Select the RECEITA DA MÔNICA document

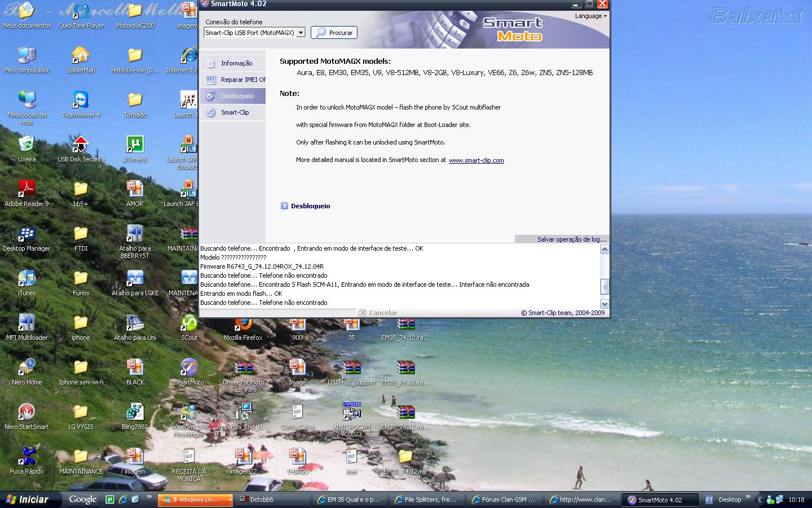coord(189,465)
